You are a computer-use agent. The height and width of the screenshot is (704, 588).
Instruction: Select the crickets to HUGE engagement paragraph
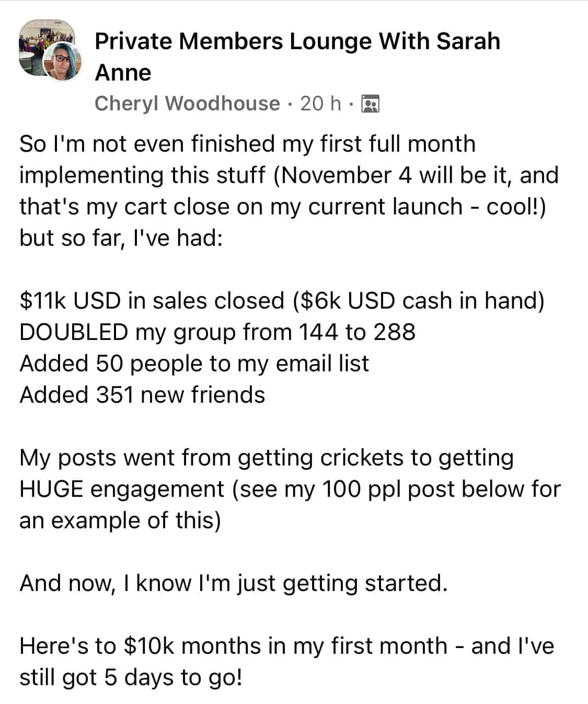click(290, 489)
